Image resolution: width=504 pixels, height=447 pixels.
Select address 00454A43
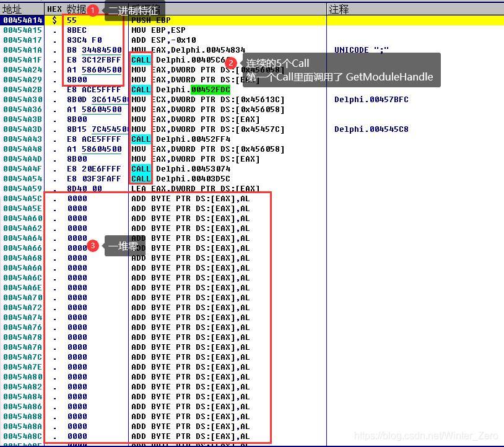(x=23, y=139)
